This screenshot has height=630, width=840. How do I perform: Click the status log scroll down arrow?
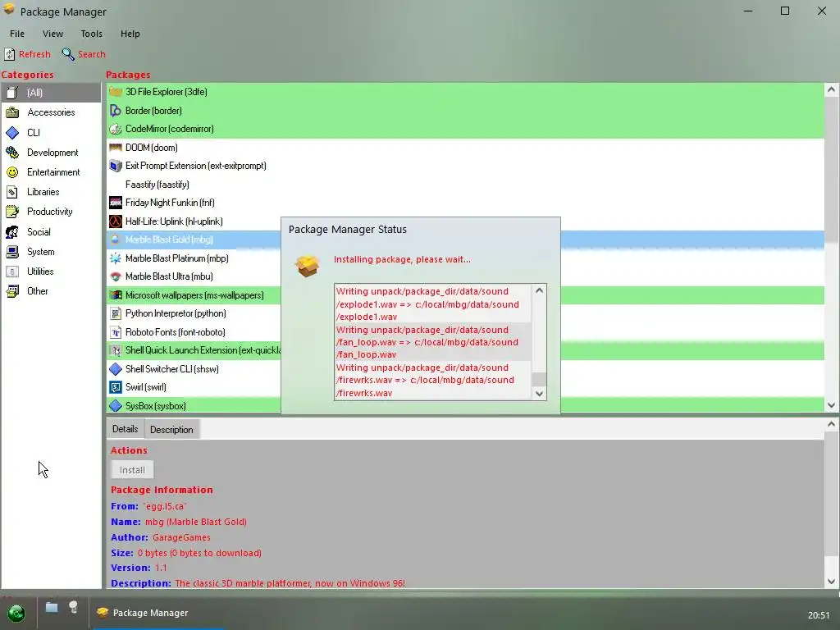(540, 394)
